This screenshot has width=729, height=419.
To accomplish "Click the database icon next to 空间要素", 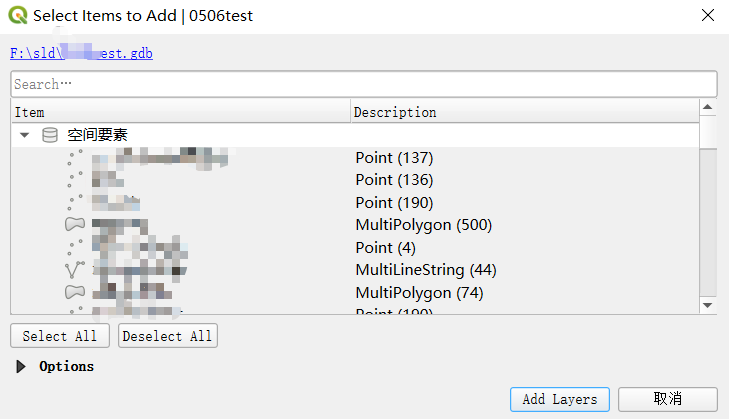I will 50,135.
